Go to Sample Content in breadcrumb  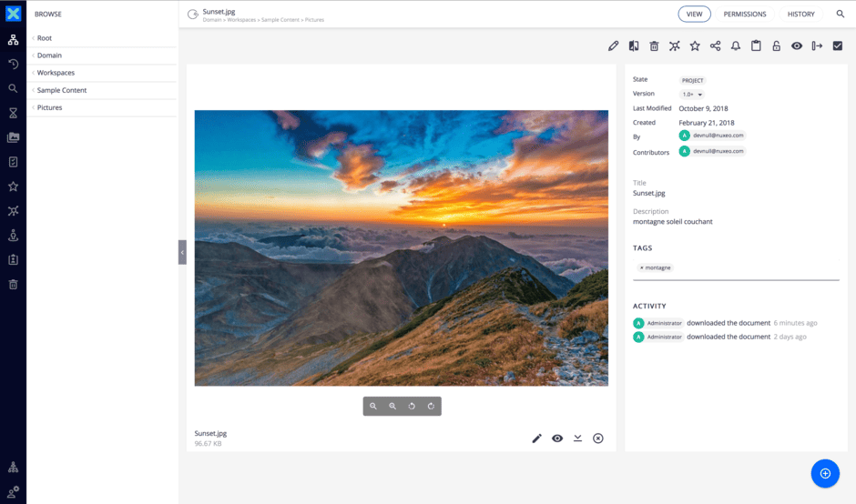tap(280, 20)
